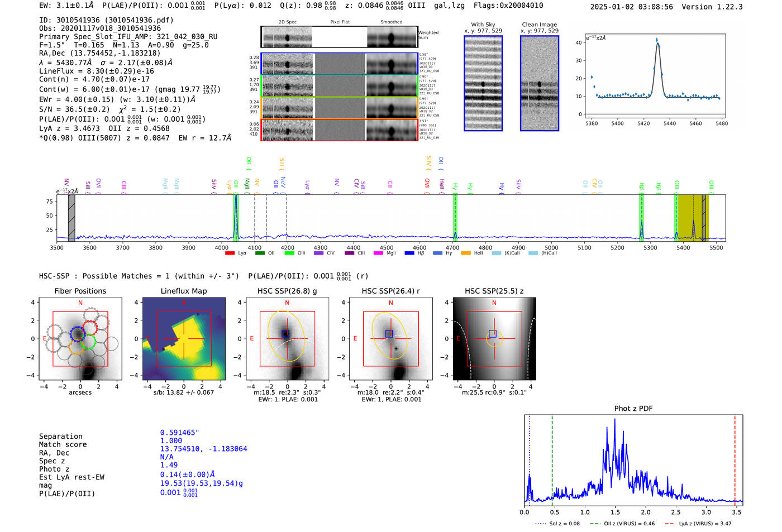Select the blue-bordered 2D spectrum row
Screen dimensions: 782x532
(339, 64)
